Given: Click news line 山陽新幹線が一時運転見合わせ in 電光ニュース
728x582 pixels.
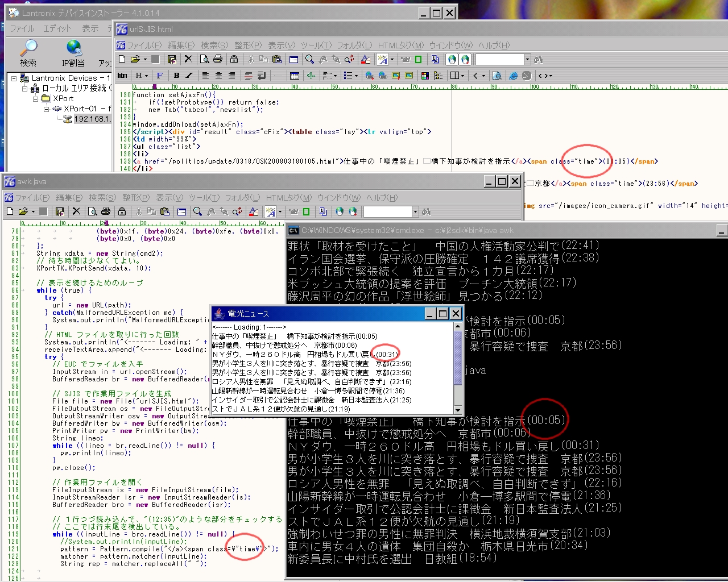Looking at the screenshot, I should [308, 391].
